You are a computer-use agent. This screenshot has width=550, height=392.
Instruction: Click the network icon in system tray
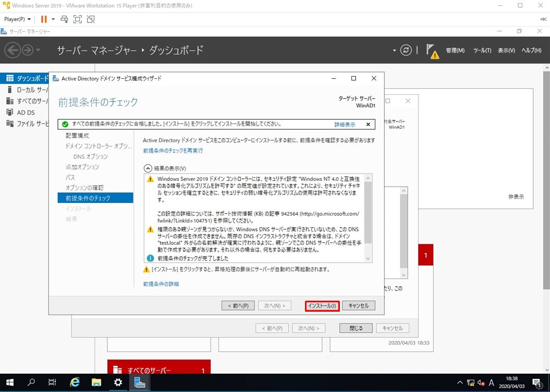(471, 383)
